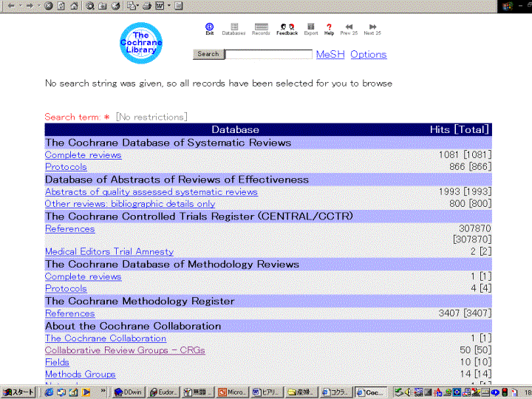Click the browser Back arrow button
Image resolution: width=532 pixels, height=399 pixels.
11,6
